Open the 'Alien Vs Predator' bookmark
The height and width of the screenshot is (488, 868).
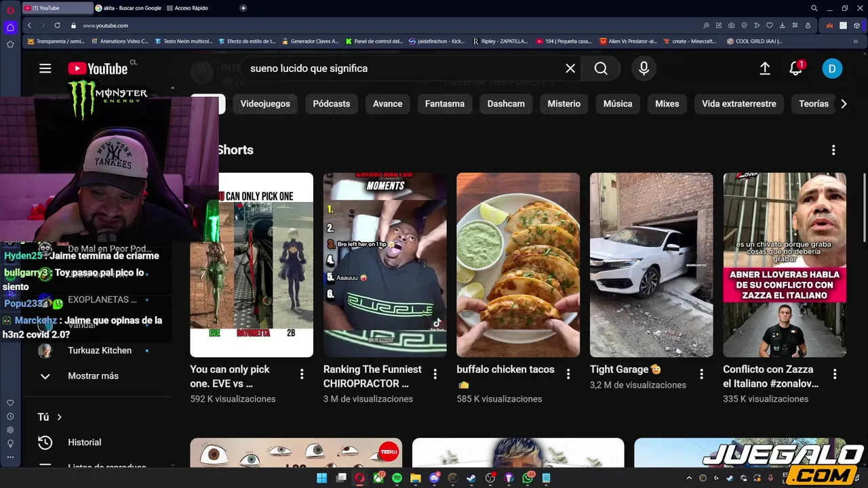click(x=629, y=41)
